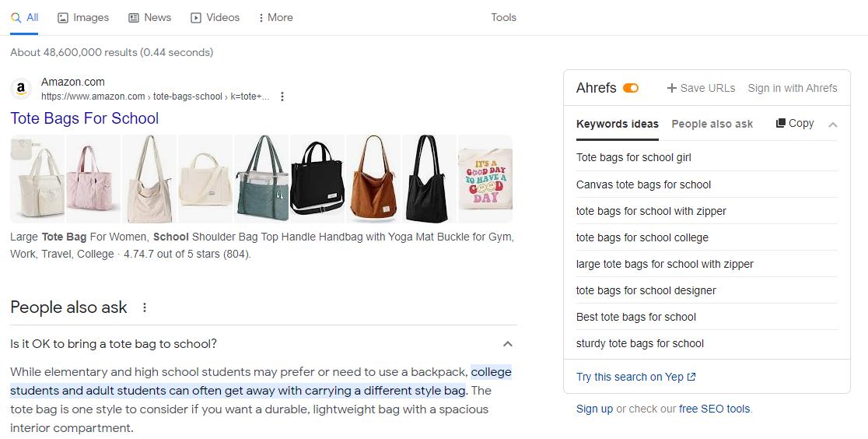Click the Sign up link below Ahrefs panel
Screen dimensions: 868x439
click(x=594, y=409)
